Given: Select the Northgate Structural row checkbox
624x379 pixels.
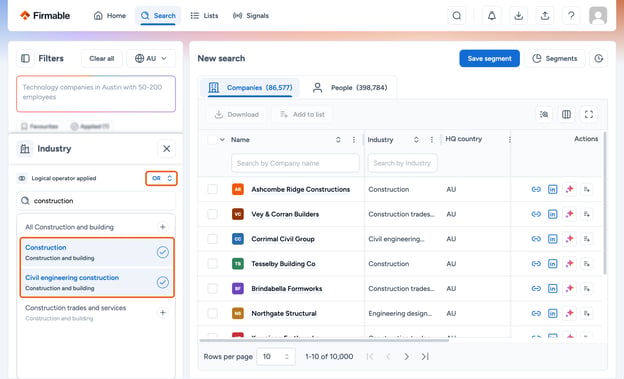Looking at the screenshot, I should [x=213, y=313].
